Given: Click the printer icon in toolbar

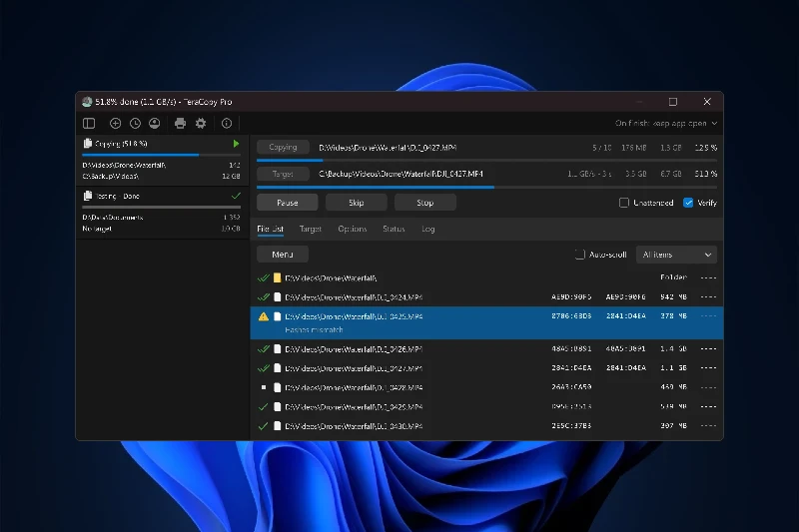Looking at the screenshot, I should [180, 123].
